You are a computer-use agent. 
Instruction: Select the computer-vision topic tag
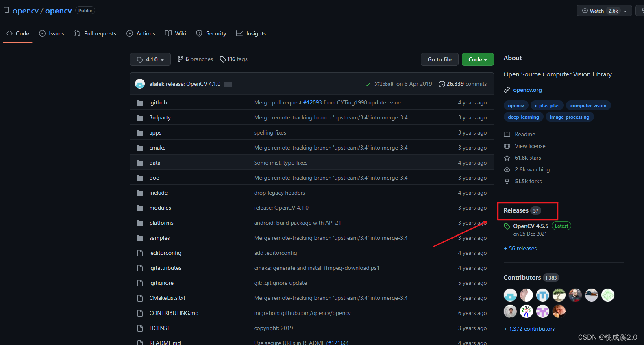point(588,106)
